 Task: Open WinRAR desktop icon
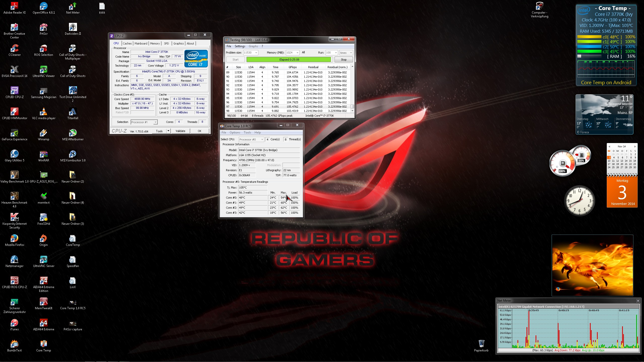[x=44, y=156]
